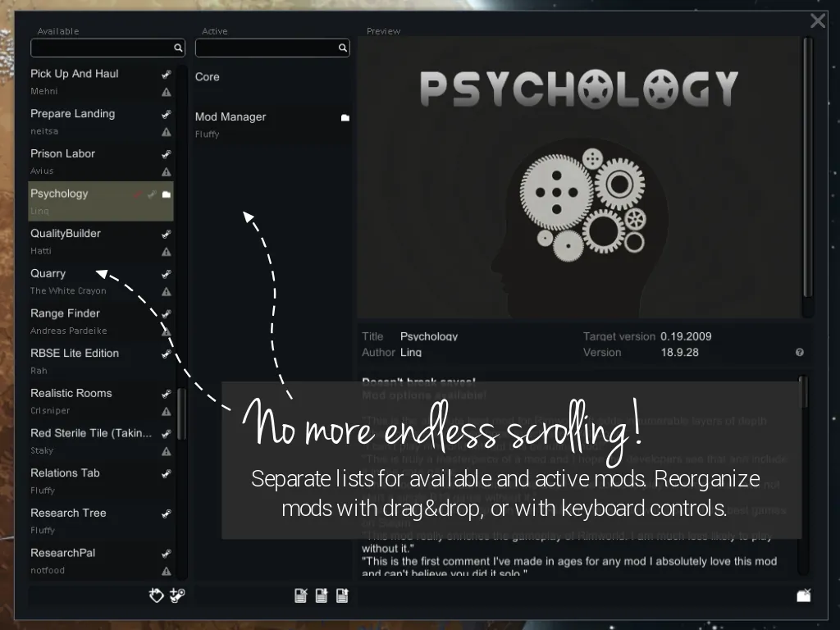Click the Steam icon next to Pick Up And Haul
Viewport: 840px width, 630px height.
[x=166, y=74]
